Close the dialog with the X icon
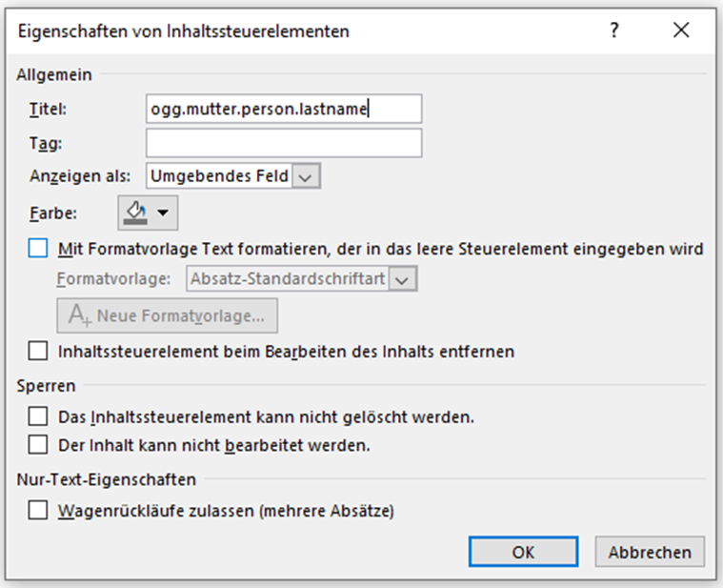723x588 pixels. 680,30
